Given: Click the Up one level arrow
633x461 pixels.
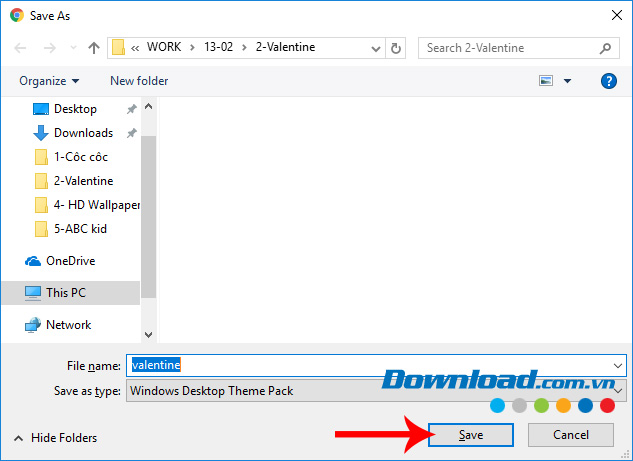Looking at the screenshot, I should point(94,48).
